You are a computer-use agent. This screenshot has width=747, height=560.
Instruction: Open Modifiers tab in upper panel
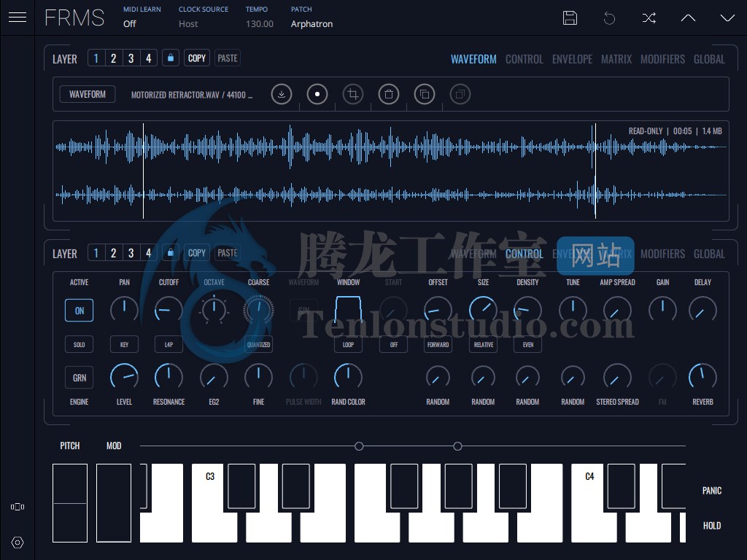pyautogui.click(x=662, y=59)
